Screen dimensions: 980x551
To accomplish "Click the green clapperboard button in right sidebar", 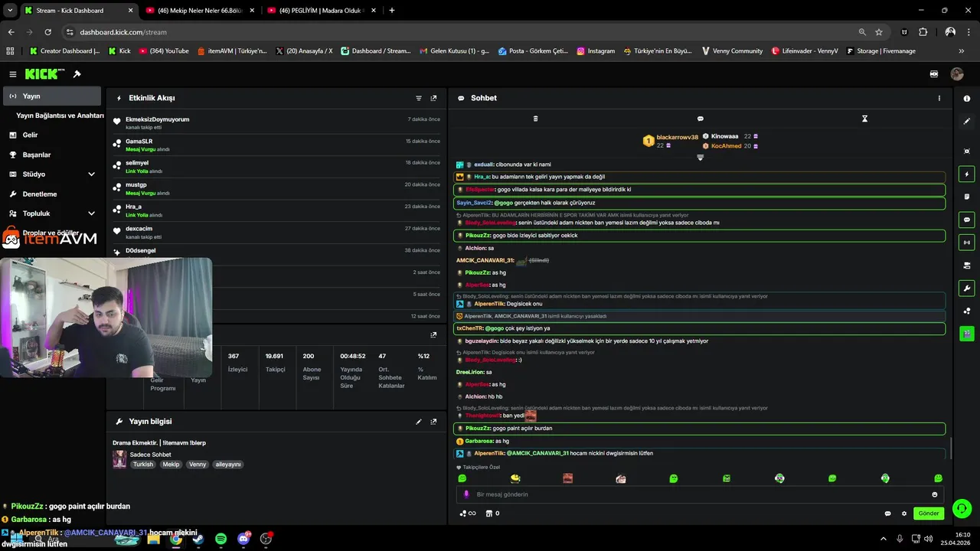I will pos(967,334).
